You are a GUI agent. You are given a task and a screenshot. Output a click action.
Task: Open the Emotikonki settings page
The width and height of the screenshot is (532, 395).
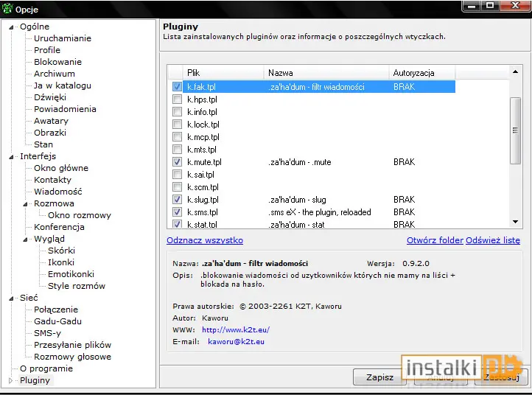(71, 274)
